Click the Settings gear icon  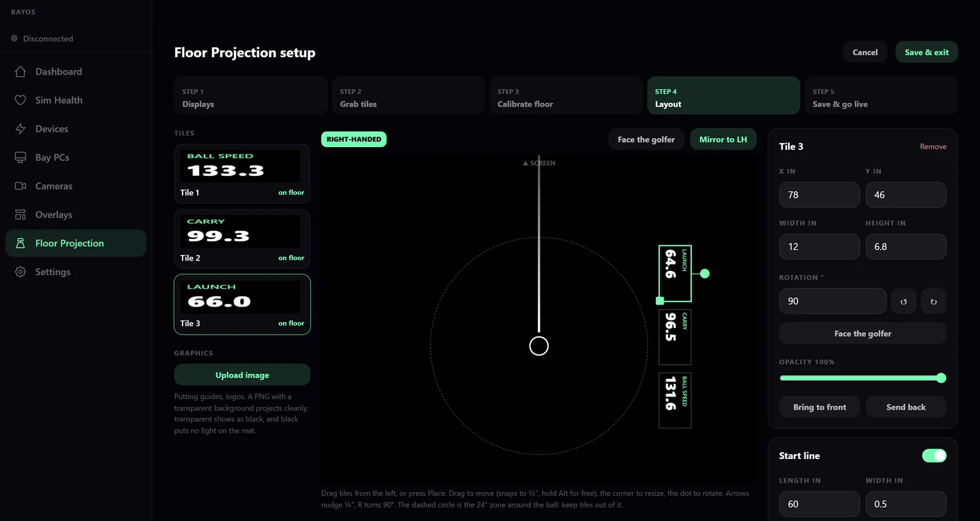pos(20,272)
